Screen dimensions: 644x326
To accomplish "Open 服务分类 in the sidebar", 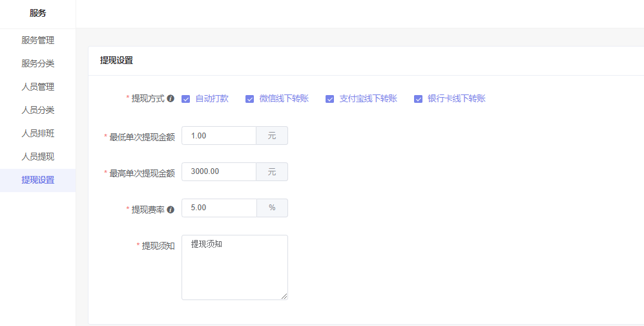I will pyautogui.click(x=37, y=64).
